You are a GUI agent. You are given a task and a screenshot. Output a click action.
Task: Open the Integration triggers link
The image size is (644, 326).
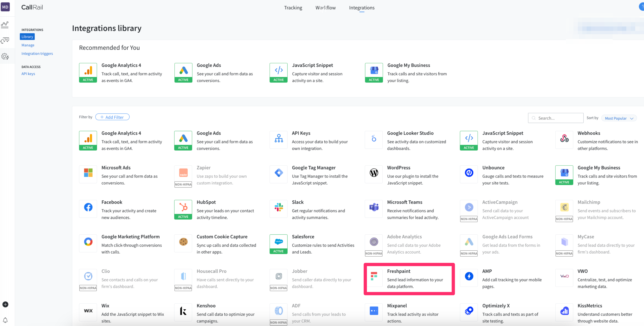click(37, 54)
